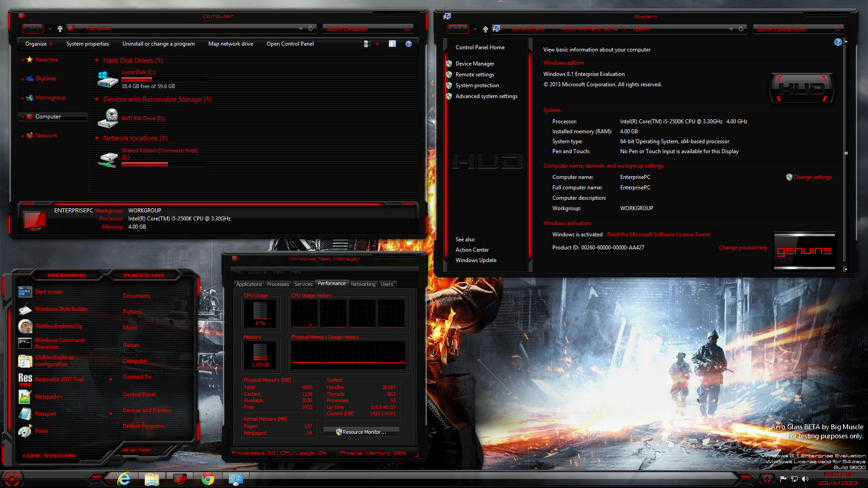Open recent locations dropdown in Computer window
Viewport: 868px width, 488px height.
click(x=50, y=29)
